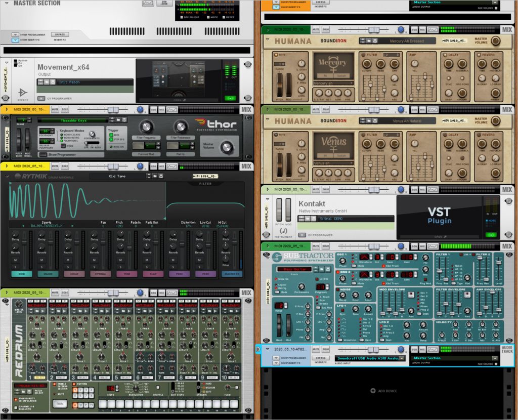518x420 pixels.
Task: Select the Rytmik MASTER FX tab
Action: tap(232, 274)
